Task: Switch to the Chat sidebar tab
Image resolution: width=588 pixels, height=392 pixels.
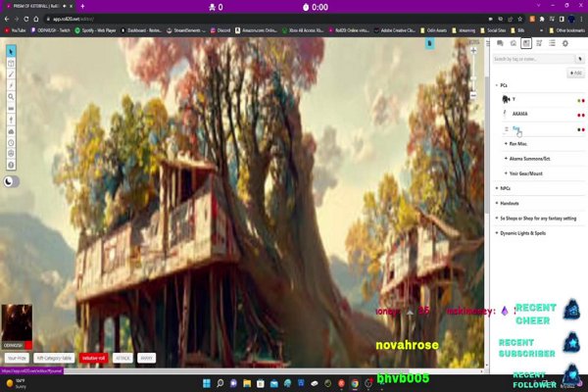Action: (x=500, y=43)
